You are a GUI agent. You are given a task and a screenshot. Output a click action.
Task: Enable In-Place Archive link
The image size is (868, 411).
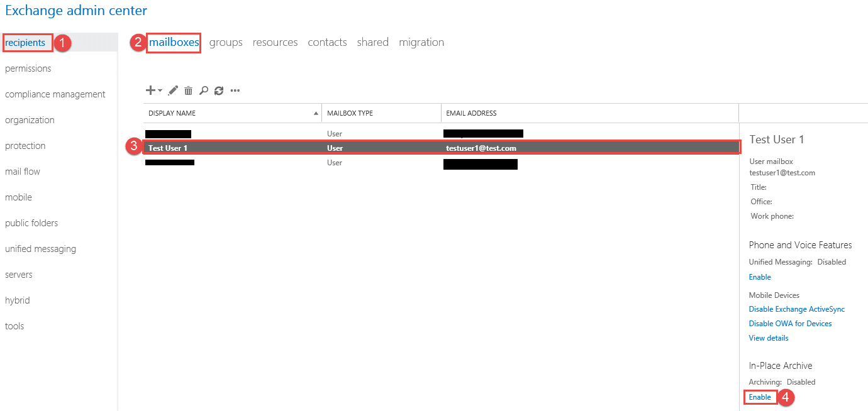pos(760,397)
